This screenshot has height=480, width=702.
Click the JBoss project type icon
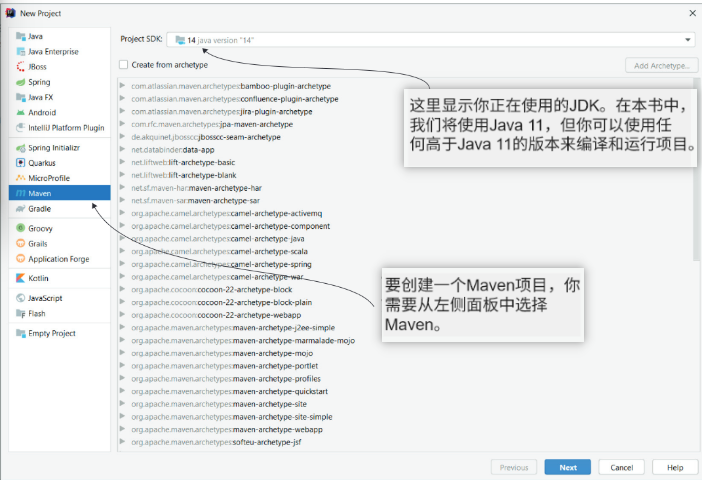(21, 67)
